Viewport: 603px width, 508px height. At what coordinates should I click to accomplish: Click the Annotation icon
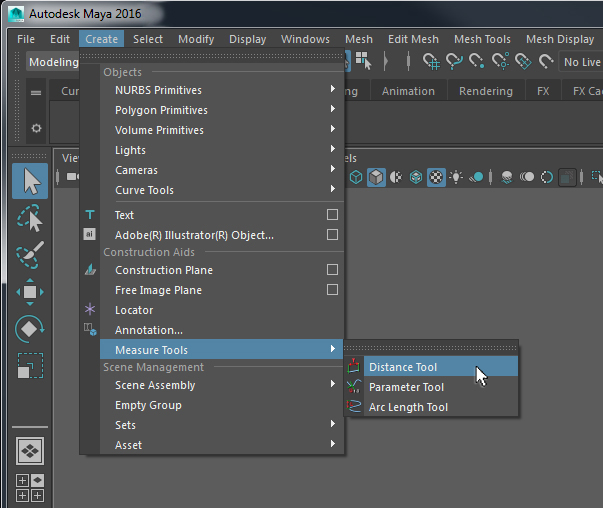(90, 329)
